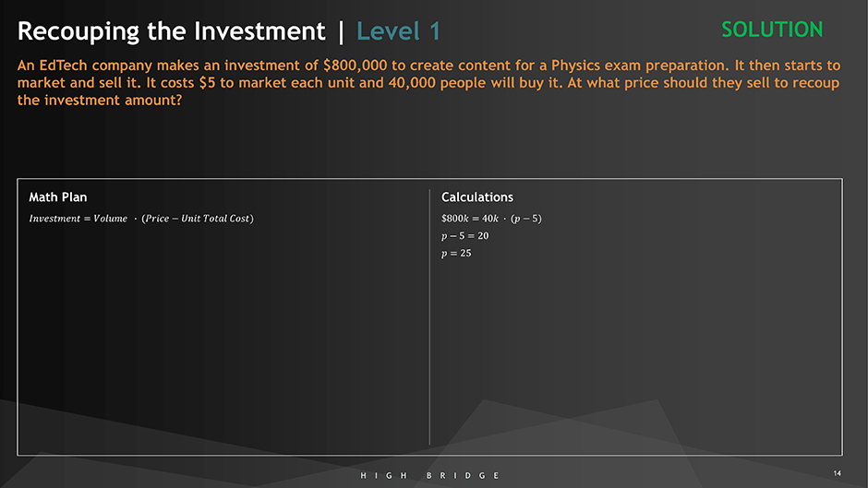Click the final answer "p = 25"

tap(456, 253)
